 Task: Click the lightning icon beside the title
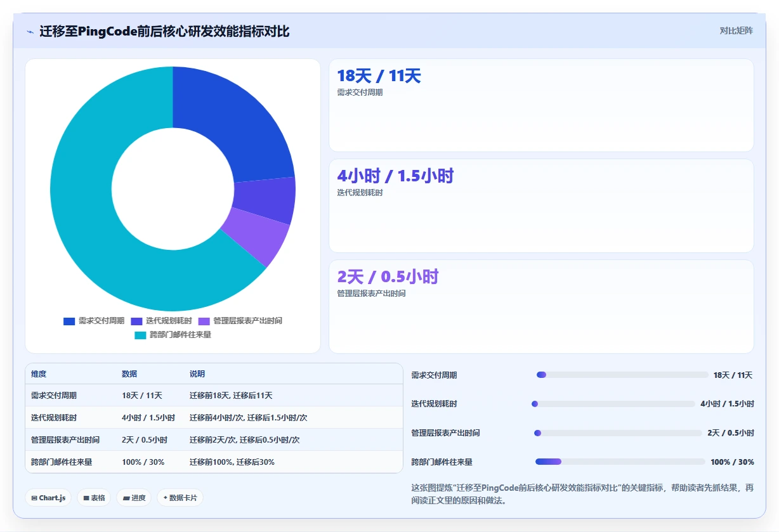[x=30, y=32]
